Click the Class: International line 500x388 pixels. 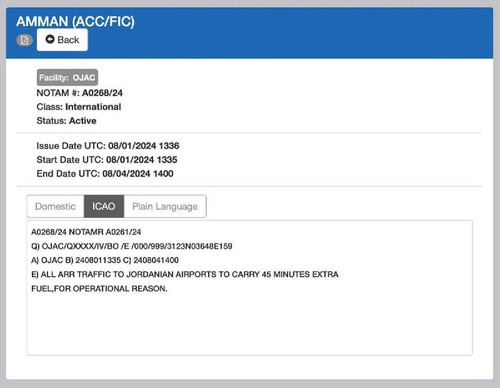point(79,107)
